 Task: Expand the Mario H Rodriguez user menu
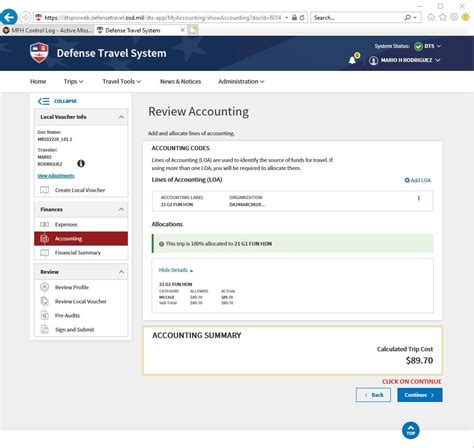click(x=411, y=60)
